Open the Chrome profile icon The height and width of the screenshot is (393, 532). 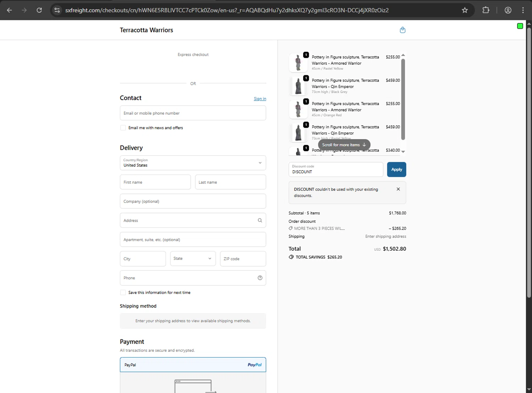(508, 10)
